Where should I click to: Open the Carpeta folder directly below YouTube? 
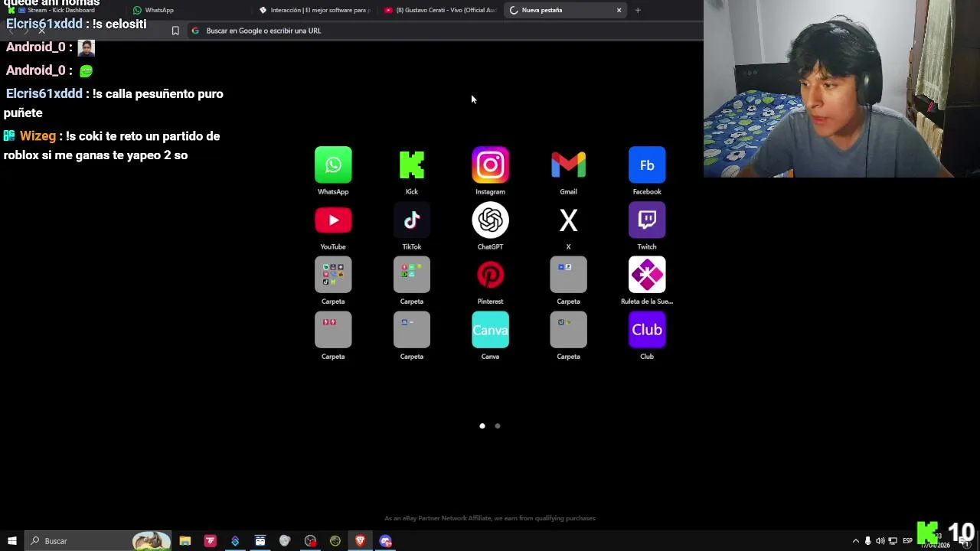coord(333,275)
